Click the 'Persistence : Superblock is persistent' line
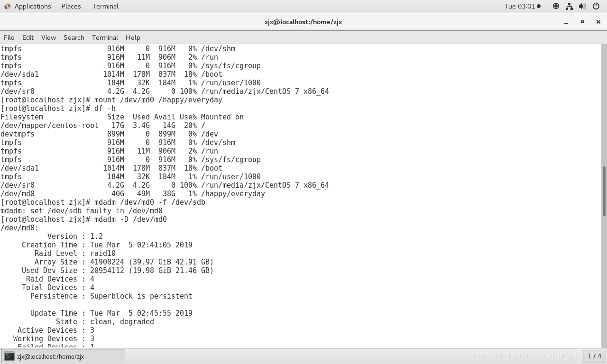This screenshot has height=364, width=607. 111,296
